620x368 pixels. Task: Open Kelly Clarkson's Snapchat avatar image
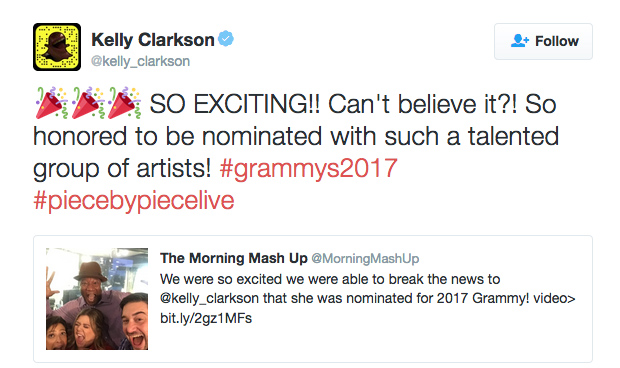(x=57, y=47)
